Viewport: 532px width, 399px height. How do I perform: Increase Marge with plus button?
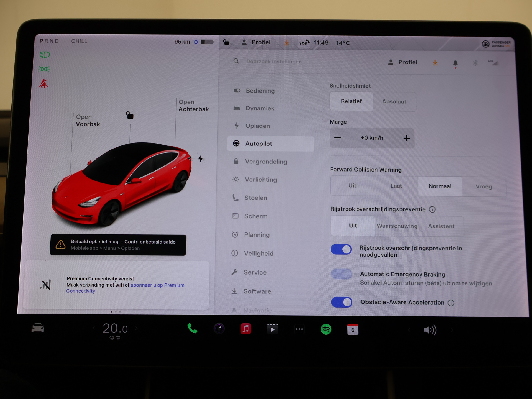point(406,138)
